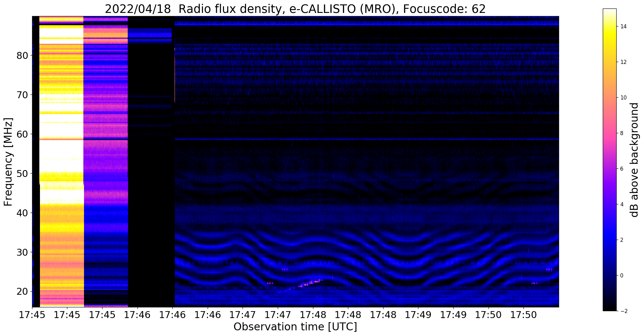Click the 10 tick label on the colorbar
Viewport: 644px width, 336px height.
[x=623, y=98]
